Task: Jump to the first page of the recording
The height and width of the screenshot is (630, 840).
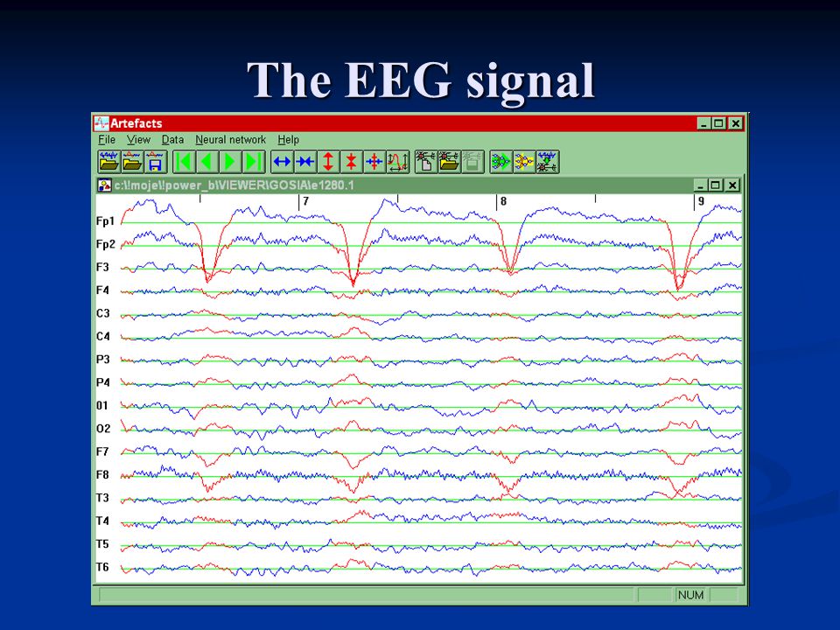Action: coord(184,161)
